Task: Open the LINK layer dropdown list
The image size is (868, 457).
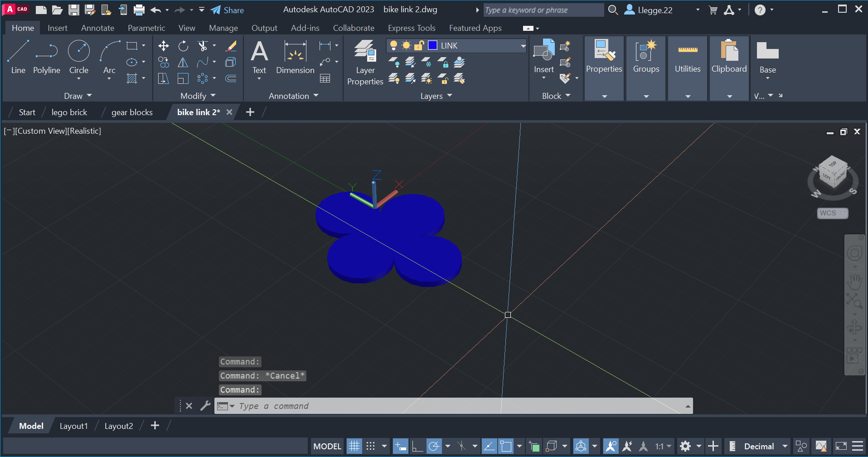Action: click(523, 46)
